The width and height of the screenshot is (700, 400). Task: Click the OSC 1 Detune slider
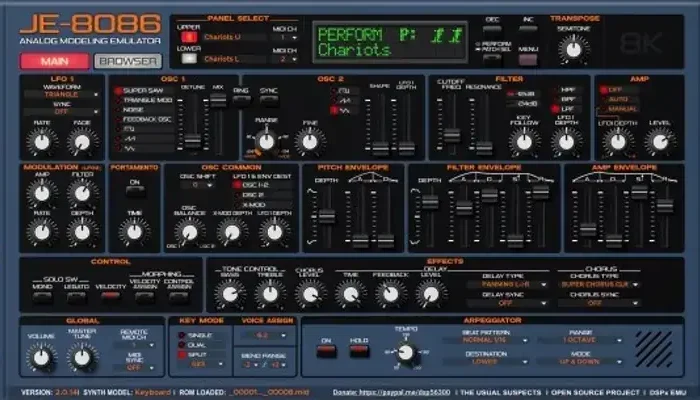point(192,141)
